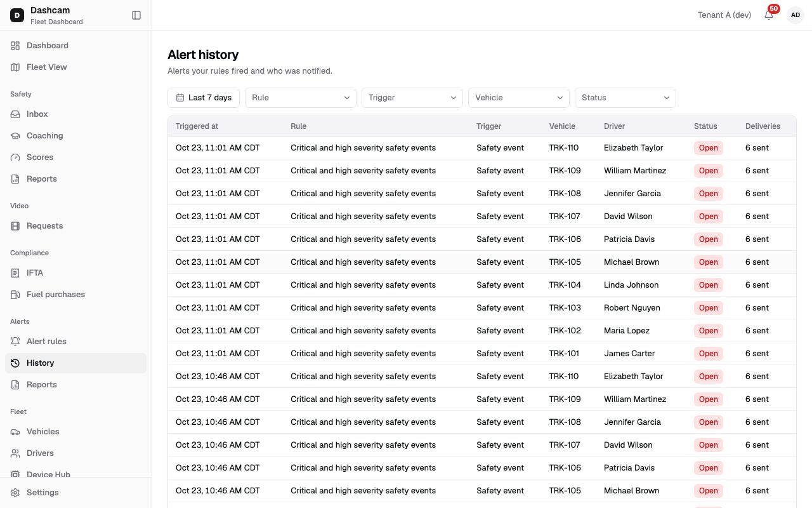Open Fuel purchases page
The width and height of the screenshot is (812, 508).
[x=76, y=295]
